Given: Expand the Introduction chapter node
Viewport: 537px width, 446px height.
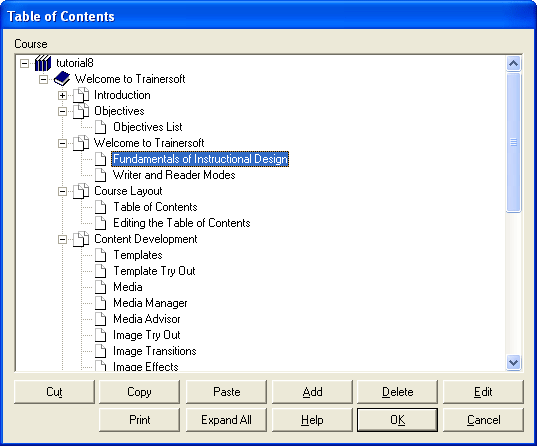Looking at the screenshot, I should point(62,95).
